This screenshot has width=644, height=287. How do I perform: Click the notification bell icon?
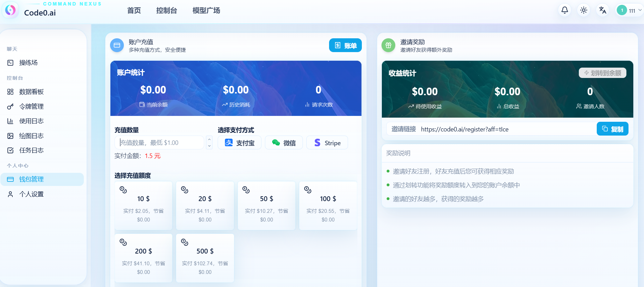(565, 10)
